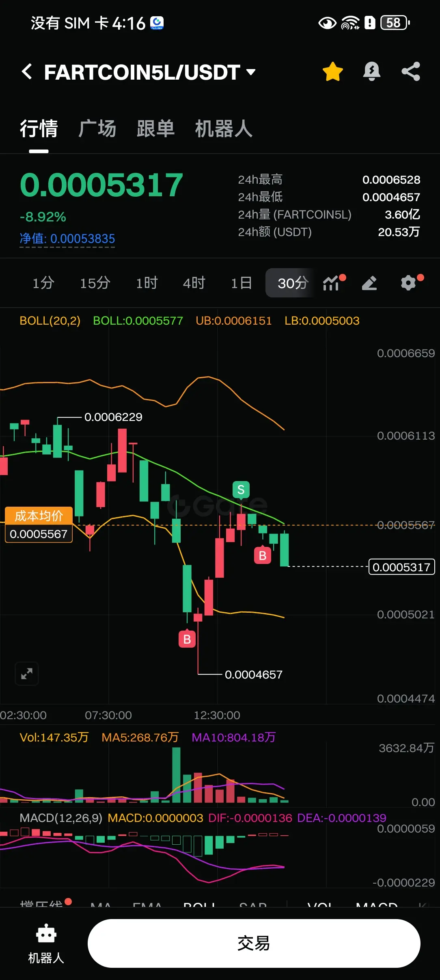440x980 pixels.
Task: Tap the Vol:147.35万 label
Action: click(x=54, y=737)
